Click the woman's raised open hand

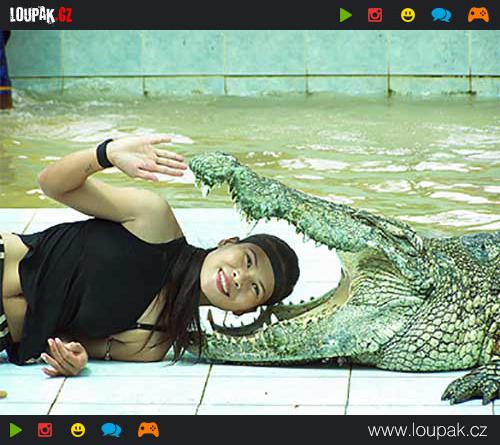[147, 157]
